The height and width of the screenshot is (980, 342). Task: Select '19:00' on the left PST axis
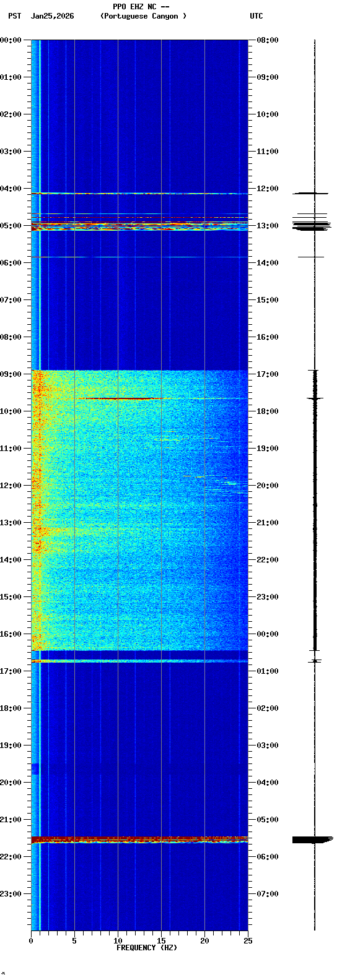(x=11, y=746)
